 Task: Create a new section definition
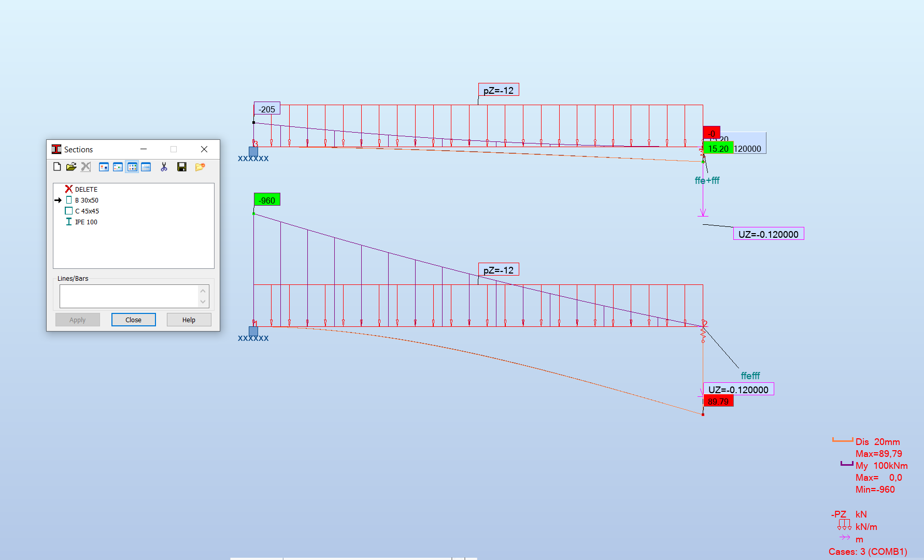coord(57,166)
